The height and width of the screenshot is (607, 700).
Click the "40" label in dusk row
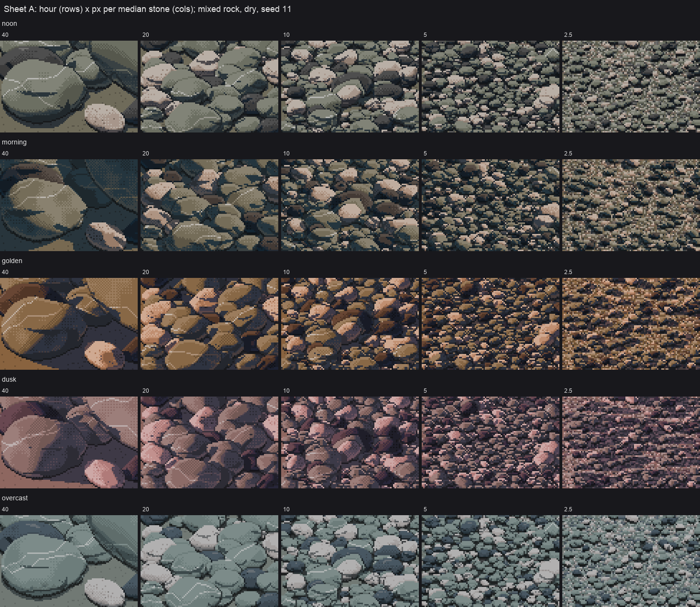[x=5, y=391]
